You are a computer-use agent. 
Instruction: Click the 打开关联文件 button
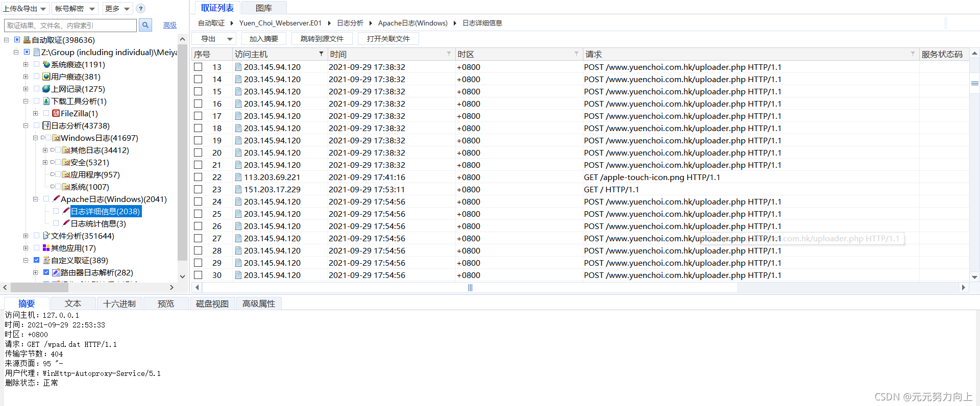point(388,39)
